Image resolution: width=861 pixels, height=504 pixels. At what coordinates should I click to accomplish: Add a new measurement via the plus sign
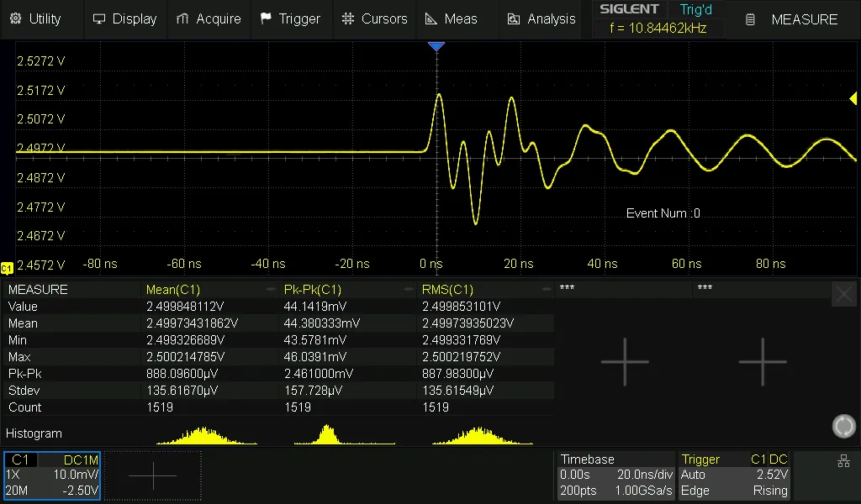626,361
